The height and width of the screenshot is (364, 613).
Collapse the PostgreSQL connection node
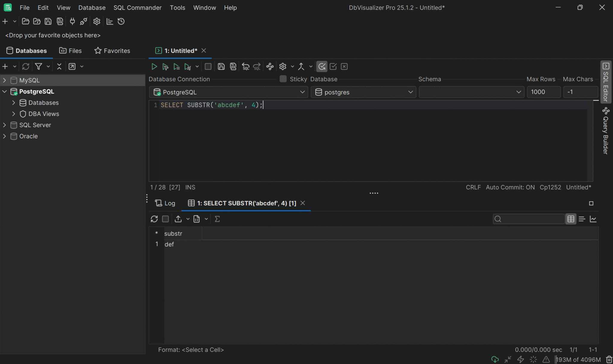pos(4,91)
